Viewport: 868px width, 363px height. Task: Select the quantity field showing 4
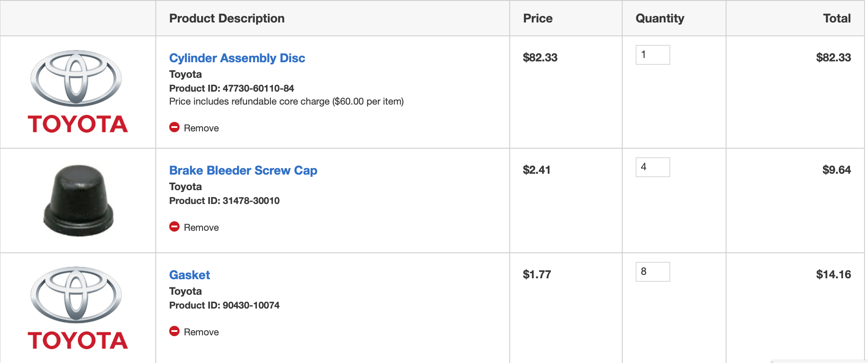point(653,167)
